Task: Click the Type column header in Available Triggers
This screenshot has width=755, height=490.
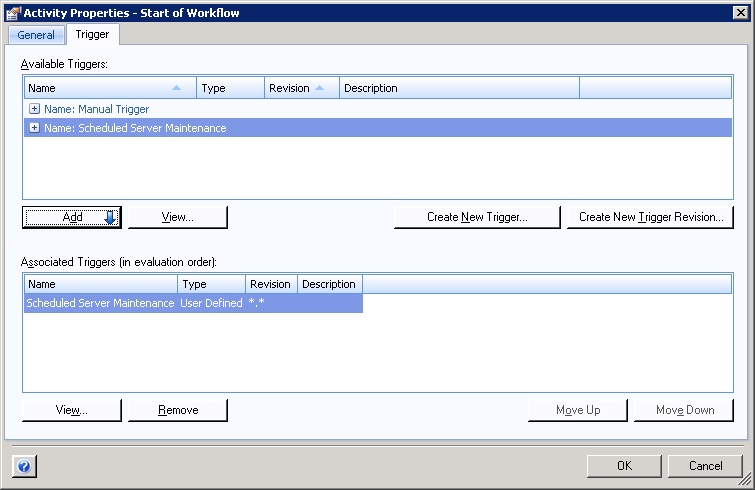Action: click(x=230, y=88)
